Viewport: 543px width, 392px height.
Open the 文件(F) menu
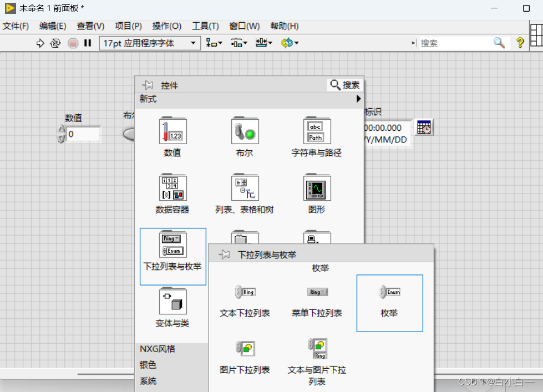(x=16, y=26)
